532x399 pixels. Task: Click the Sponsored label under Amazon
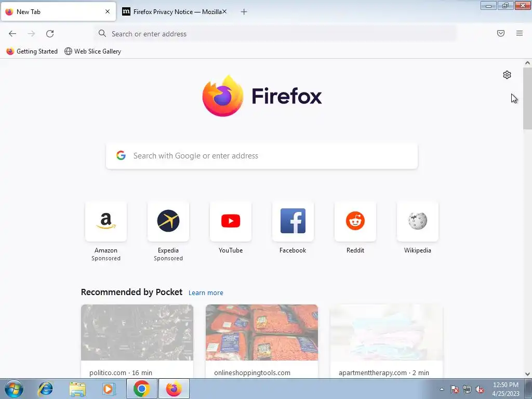click(106, 258)
